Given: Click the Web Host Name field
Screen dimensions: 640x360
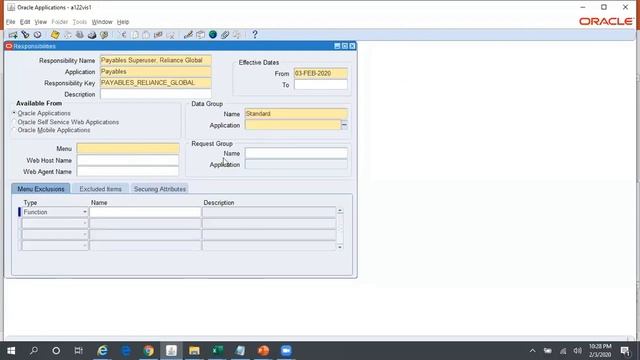Looking at the screenshot, I should click(128, 160).
